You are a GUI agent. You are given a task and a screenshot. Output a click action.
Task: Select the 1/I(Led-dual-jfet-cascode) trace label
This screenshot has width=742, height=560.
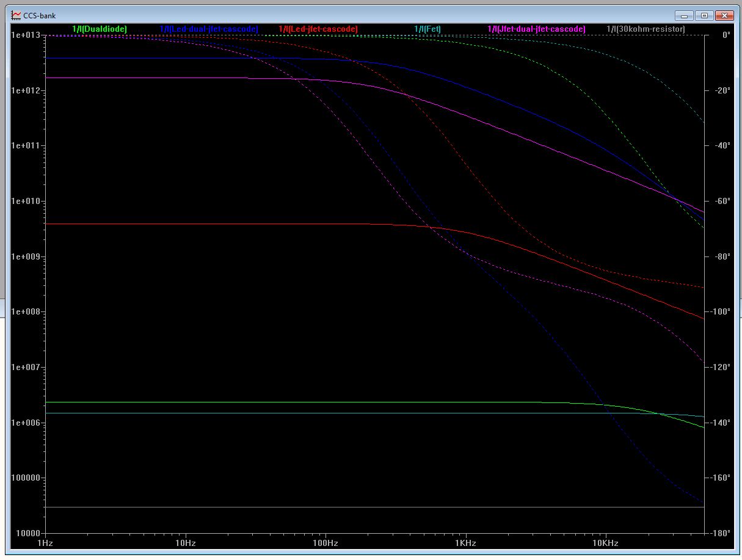[x=209, y=29]
